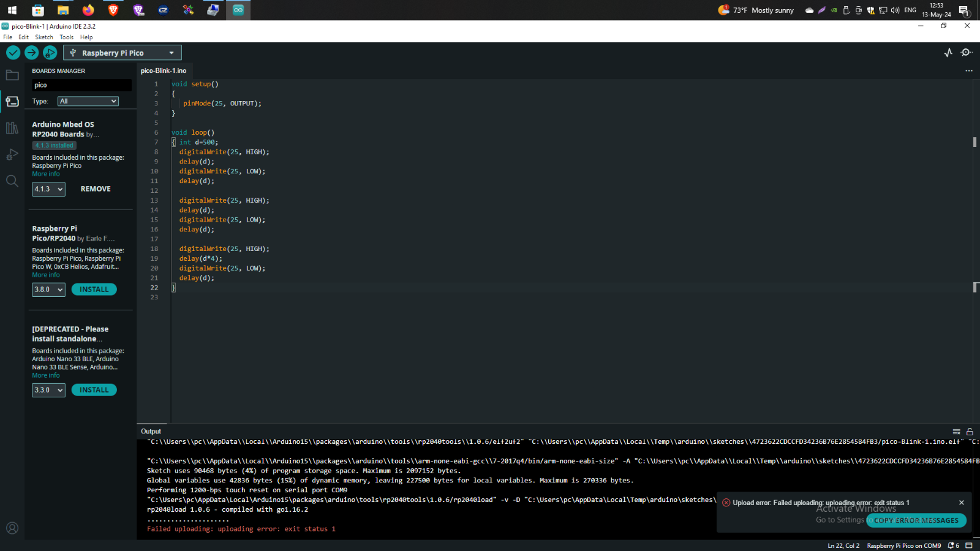Click the boards search field containing pico
This screenshot has height=551, width=980.
click(81, 85)
